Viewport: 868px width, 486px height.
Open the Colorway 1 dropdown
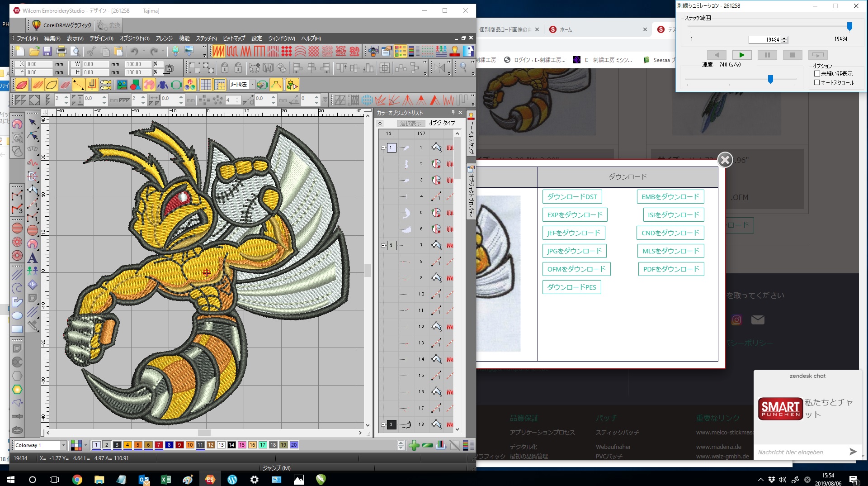click(63, 445)
